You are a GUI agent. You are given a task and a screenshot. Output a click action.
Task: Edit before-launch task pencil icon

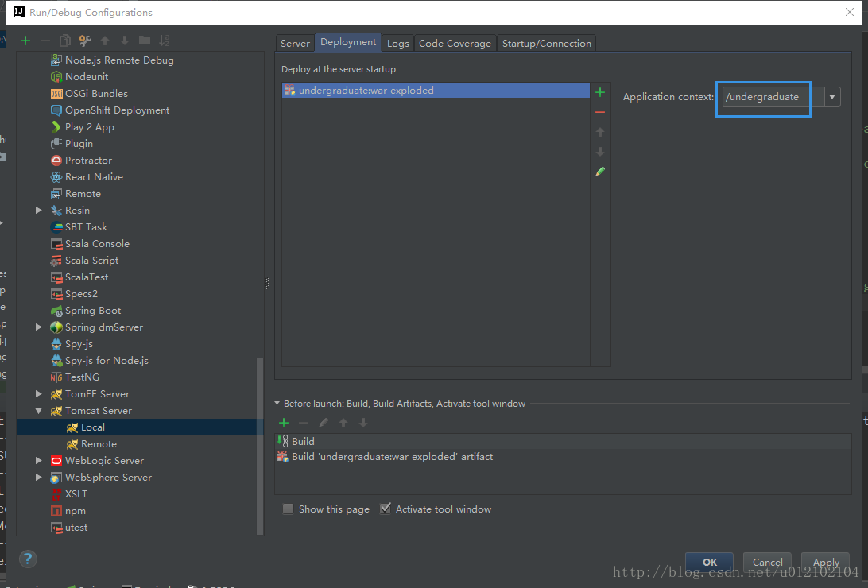[324, 423]
